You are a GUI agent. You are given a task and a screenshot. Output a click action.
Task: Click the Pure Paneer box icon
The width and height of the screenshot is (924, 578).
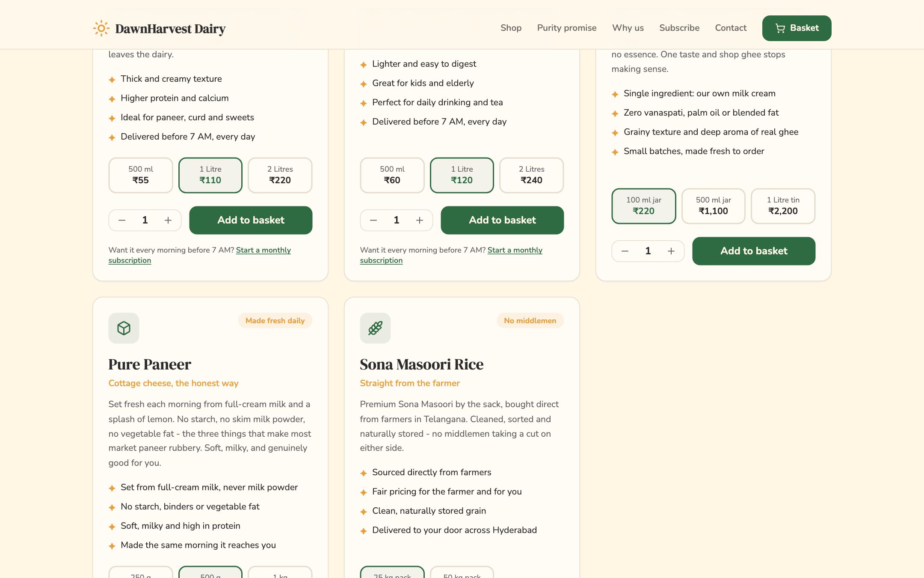[124, 328]
